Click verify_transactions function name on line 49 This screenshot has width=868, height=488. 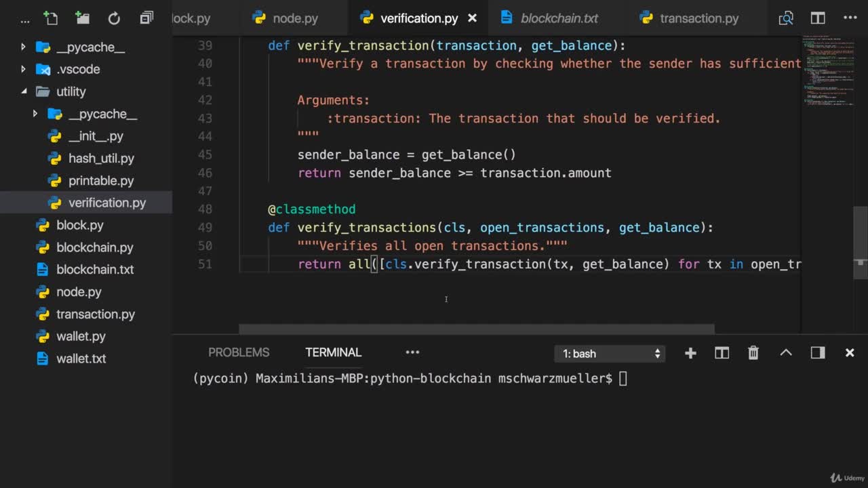[x=366, y=228]
